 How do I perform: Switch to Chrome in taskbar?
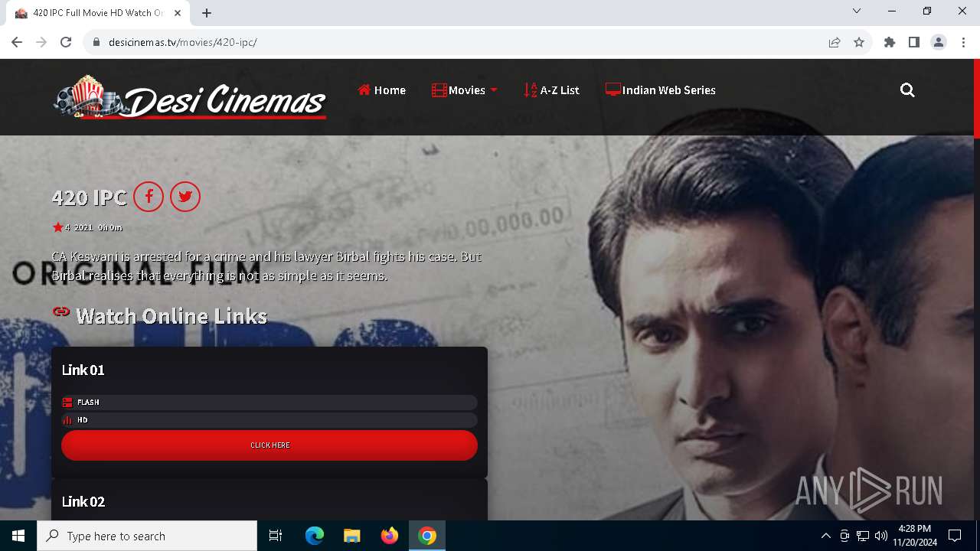coord(427,536)
